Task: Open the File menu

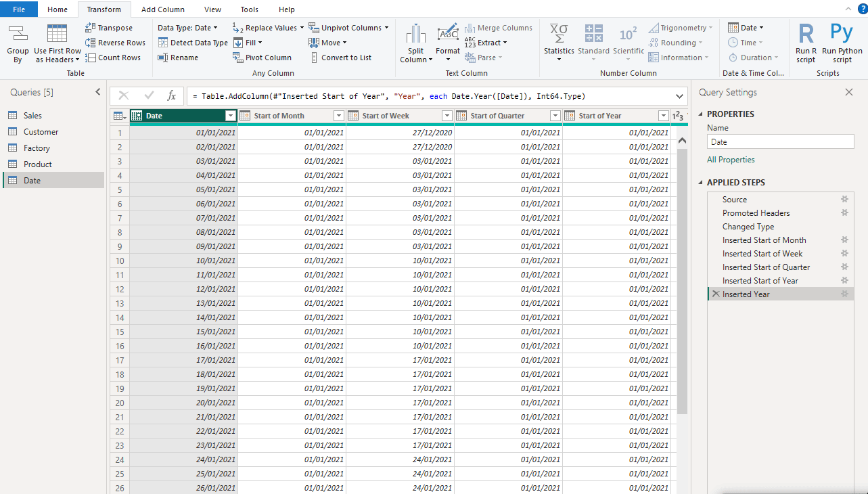Action: [x=19, y=9]
